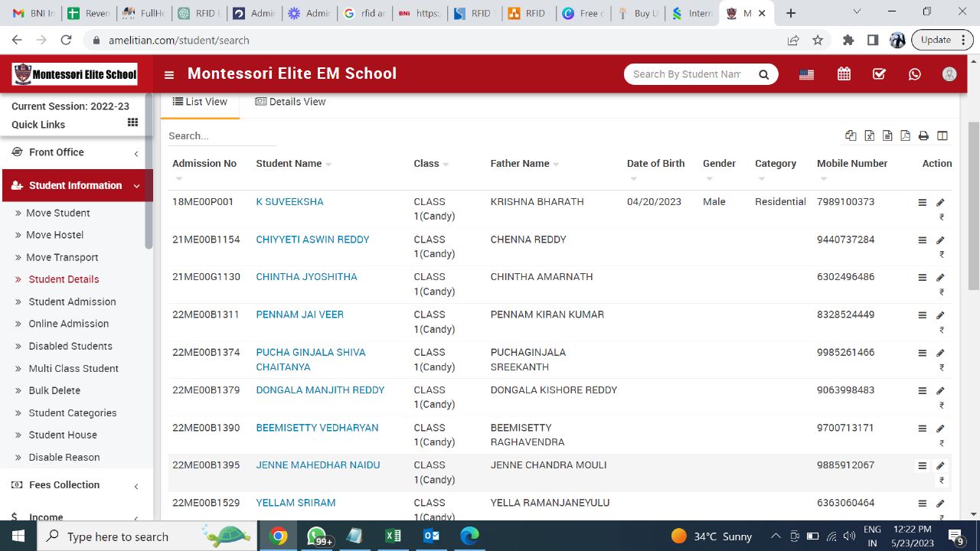
Task: Copy the table data
Action: click(x=851, y=135)
